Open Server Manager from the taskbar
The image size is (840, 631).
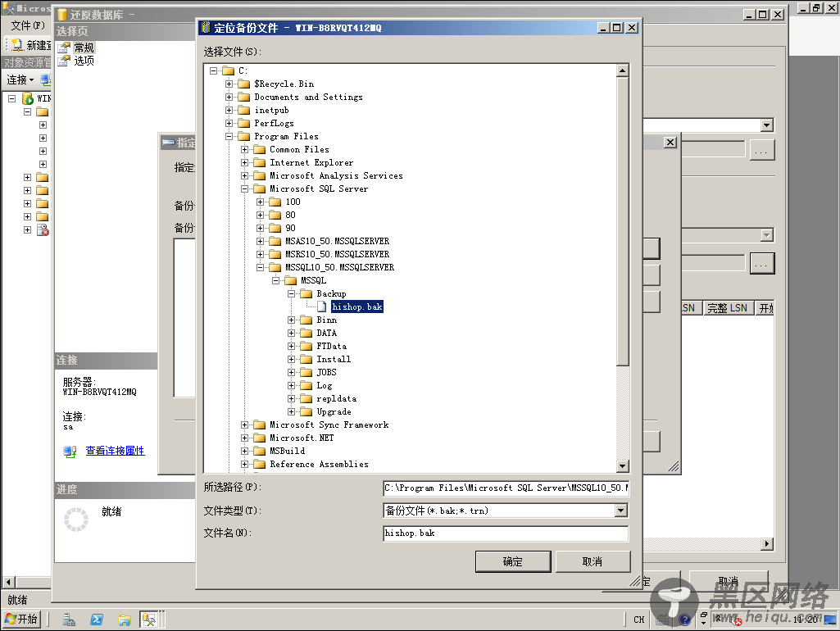pyautogui.click(x=69, y=620)
